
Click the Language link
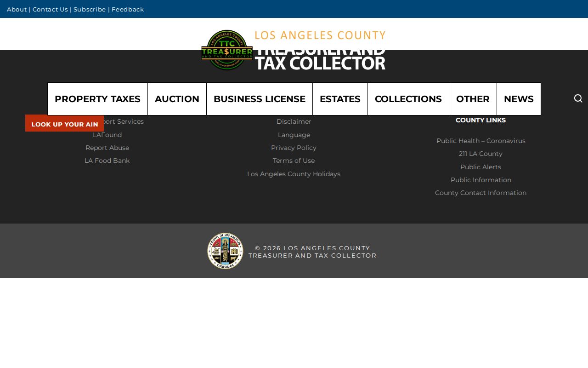(294, 135)
